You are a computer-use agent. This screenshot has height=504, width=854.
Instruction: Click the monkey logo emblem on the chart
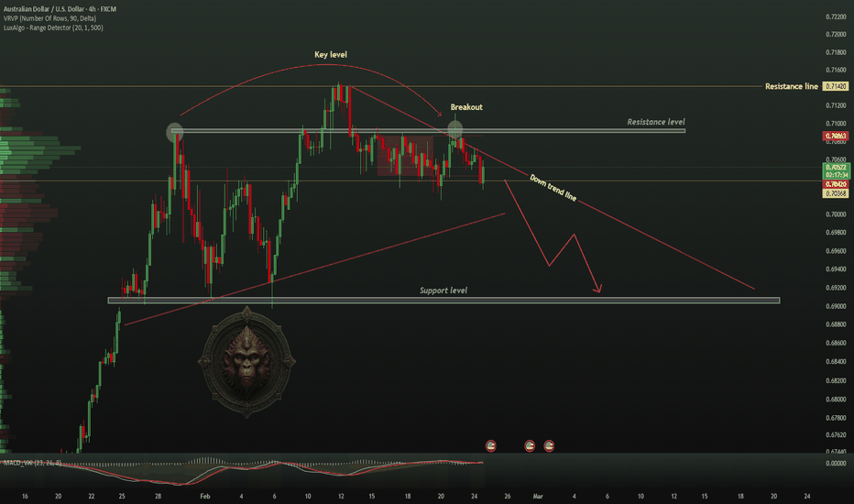[x=247, y=360]
